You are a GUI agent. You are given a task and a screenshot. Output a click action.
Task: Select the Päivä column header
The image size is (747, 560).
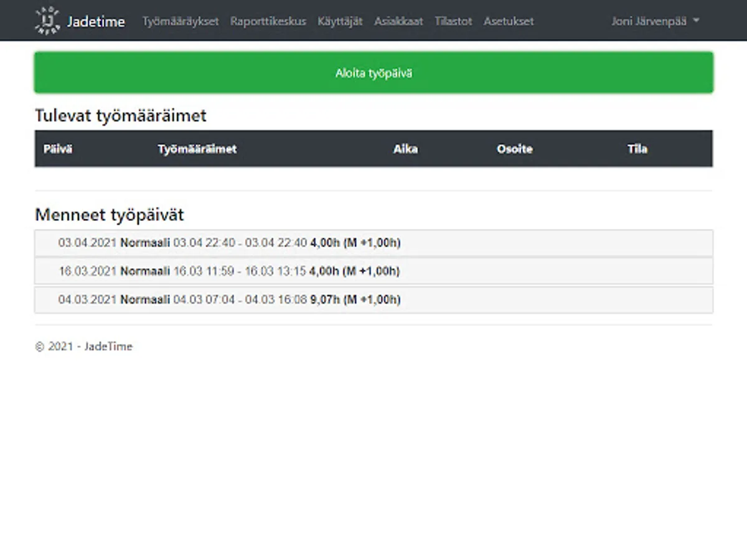[x=57, y=149]
